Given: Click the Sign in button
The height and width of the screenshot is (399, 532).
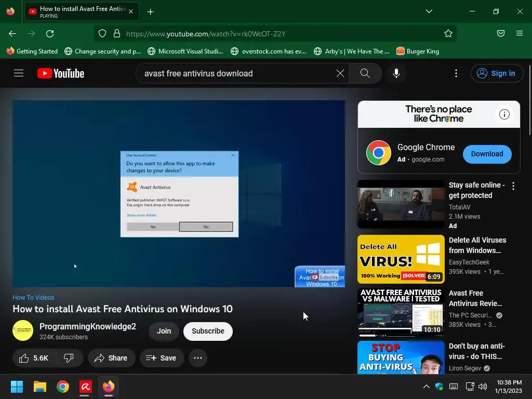Looking at the screenshot, I should [x=497, y=73].
